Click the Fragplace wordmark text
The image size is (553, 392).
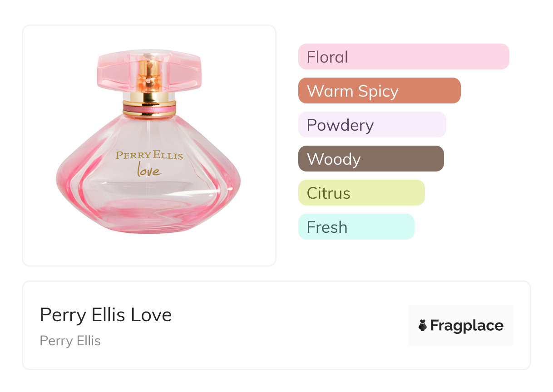tap(467, 325)
